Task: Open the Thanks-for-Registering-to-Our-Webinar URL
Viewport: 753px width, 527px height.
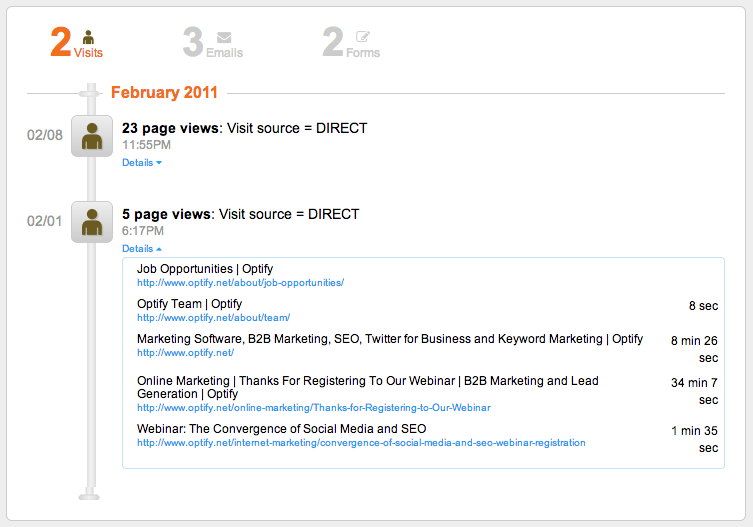Action: coord(313,408)
